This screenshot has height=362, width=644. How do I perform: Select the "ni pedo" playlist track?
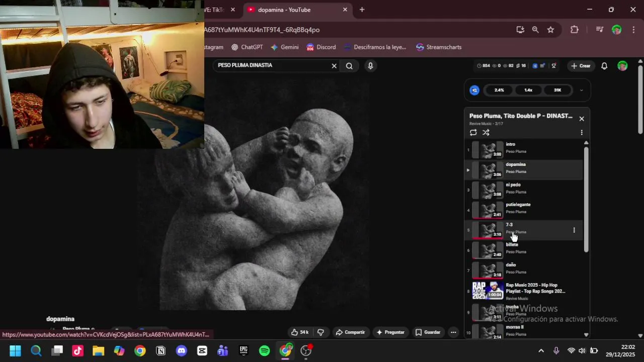523,190
